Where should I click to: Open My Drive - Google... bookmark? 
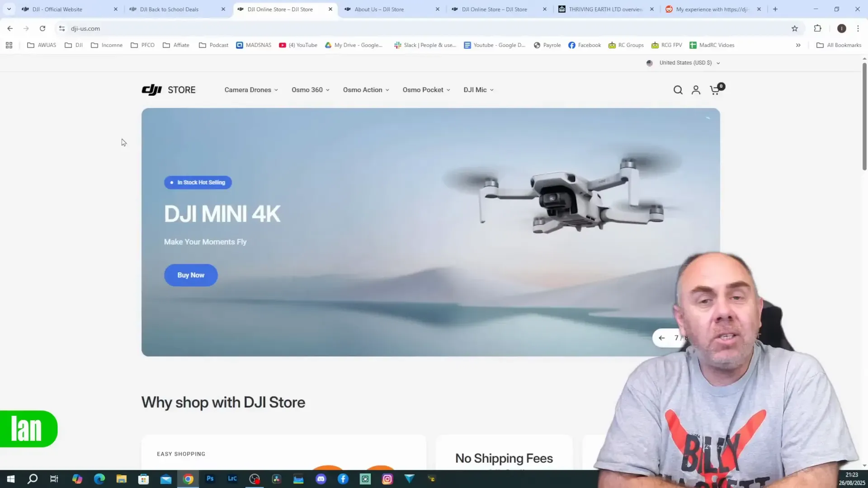[x=354, y=45]
